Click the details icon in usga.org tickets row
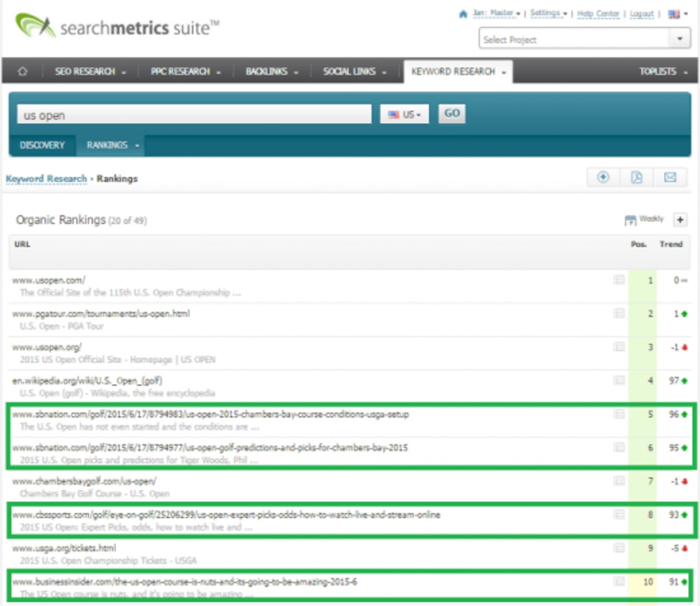Screen dimensions: 700x606 (x=619, y=548)
